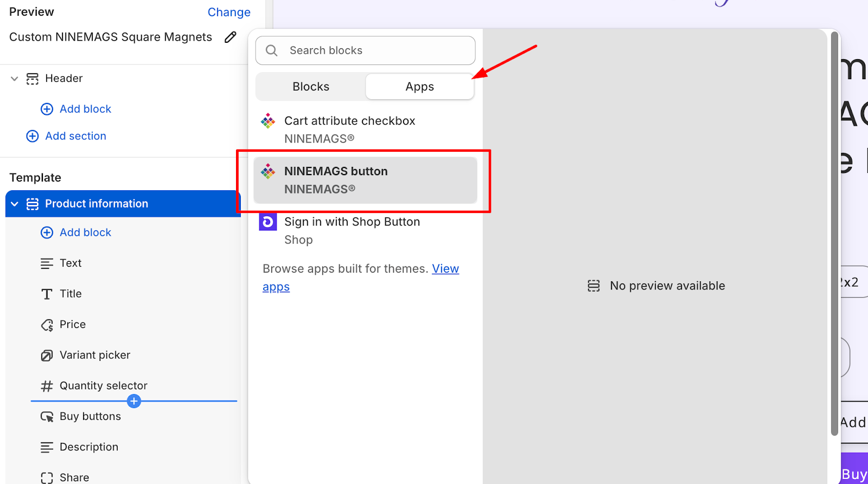This screenshot has height=484, width=868.
Task: Choose the NINEMAGS button block
Action: 365,180
